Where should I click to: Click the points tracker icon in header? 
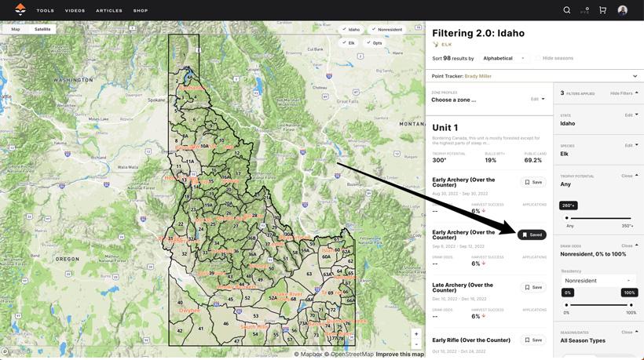click(584, 10)
